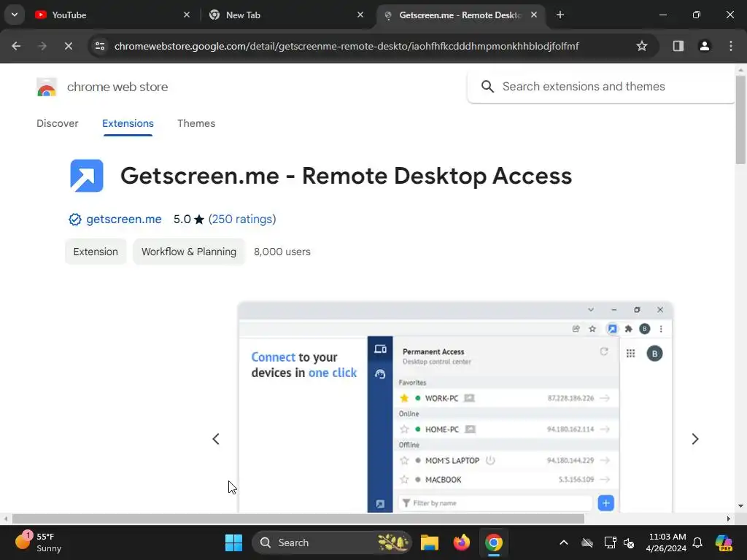Click the display network tray icon

[610, 542]
